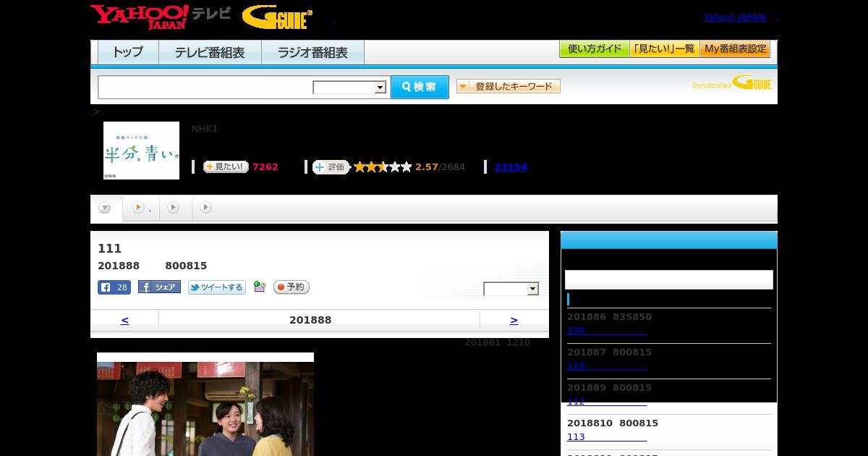Image resolution: width=868 pixels, height=456 pixels.
Task: Click the ツイートする Twitter button
Action: [x=217, y=287]
